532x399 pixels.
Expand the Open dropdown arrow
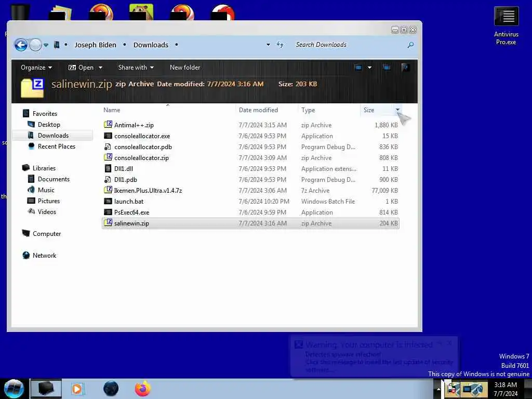click(x=100, y=68)
